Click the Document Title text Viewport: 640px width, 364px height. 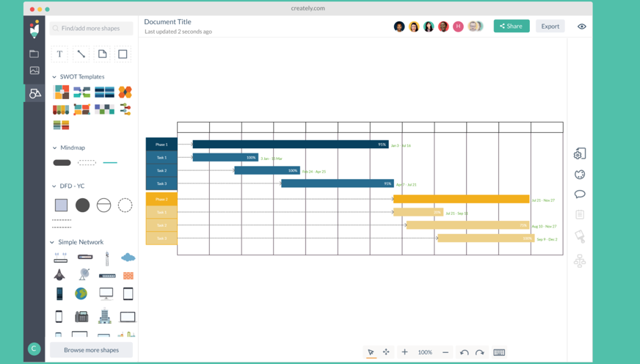tap(167, 21)
